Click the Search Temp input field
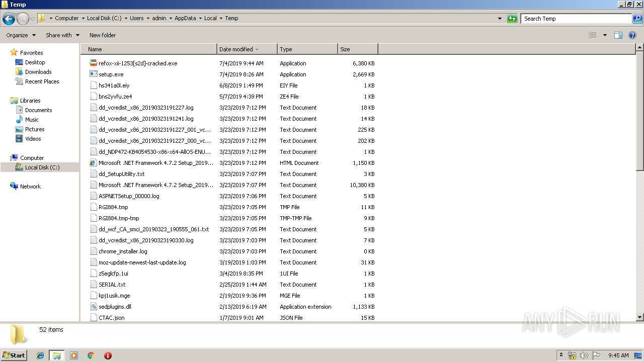The height and width of the screenshot is (362, 644). [576, 19]
